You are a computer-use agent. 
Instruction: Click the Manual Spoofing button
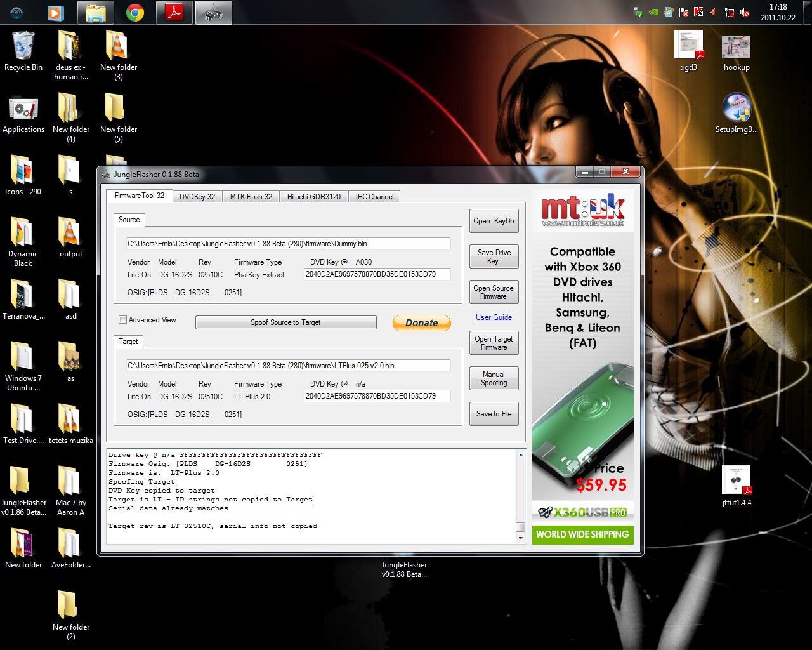pos(494,378)
